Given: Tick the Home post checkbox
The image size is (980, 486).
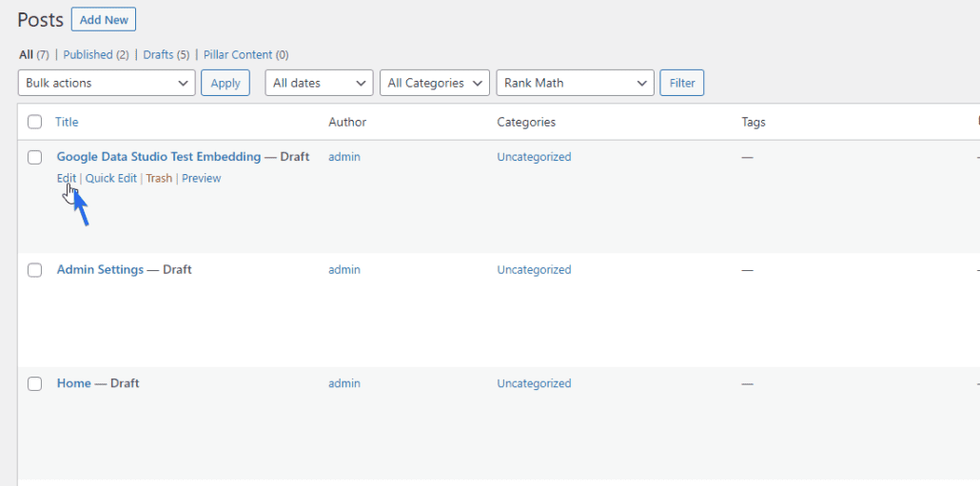Looking at the screenshot, I should pos(35,383).
